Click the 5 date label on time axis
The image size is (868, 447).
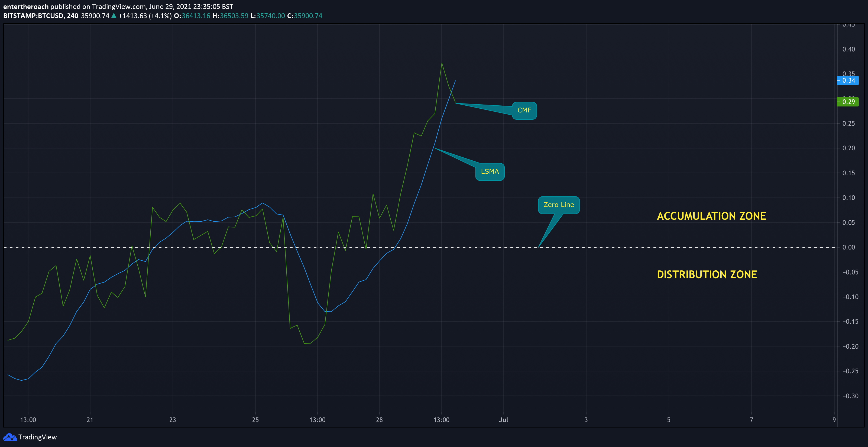(x=669, y=420)
